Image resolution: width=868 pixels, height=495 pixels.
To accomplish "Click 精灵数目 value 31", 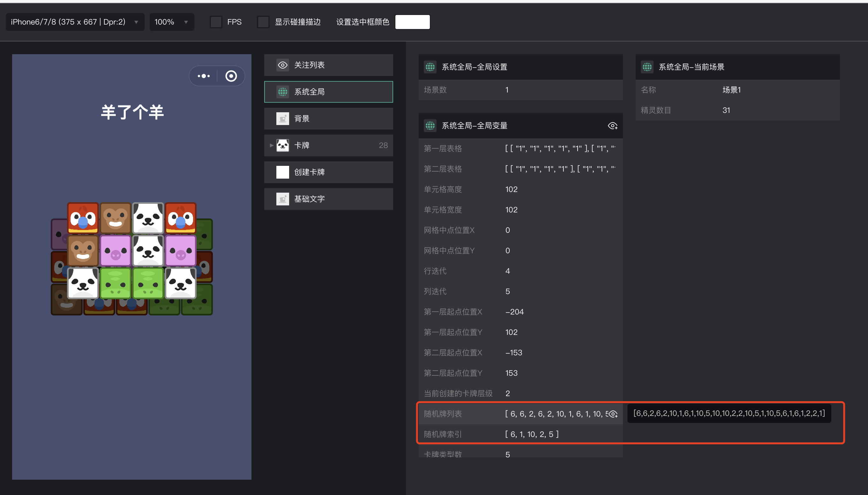I will point(726,110).
